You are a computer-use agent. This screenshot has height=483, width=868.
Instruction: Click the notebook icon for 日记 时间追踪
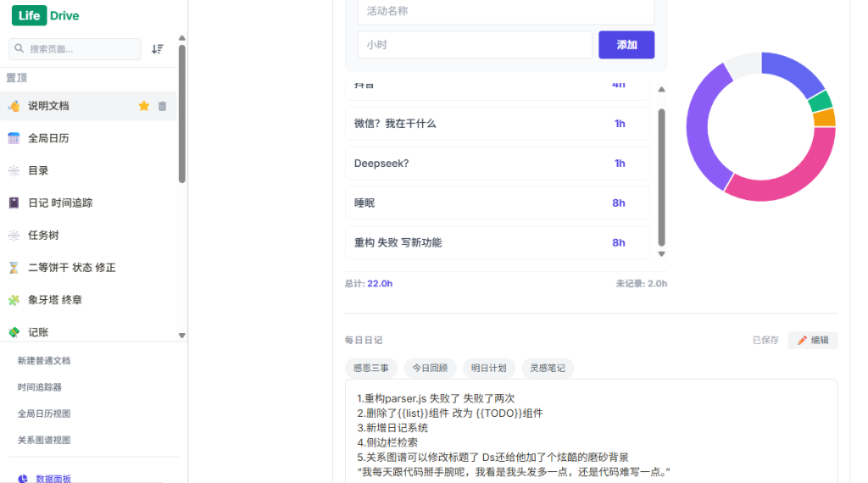pos(14,203)
